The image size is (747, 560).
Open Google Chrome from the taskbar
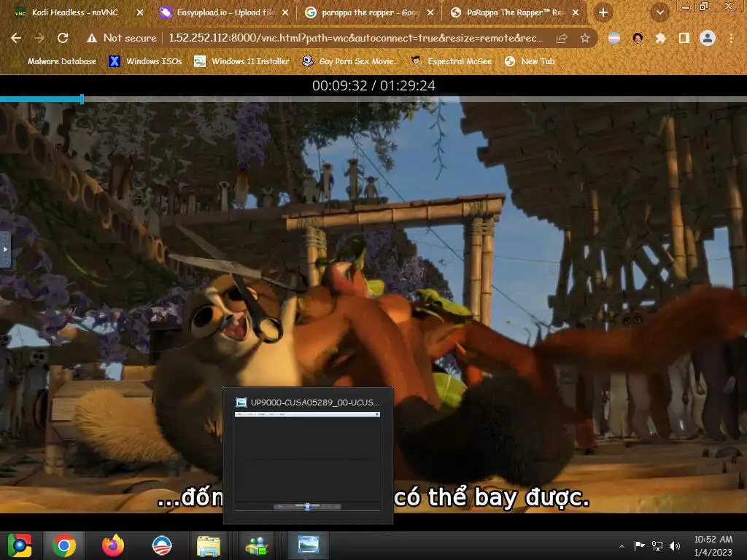point(64,545)
